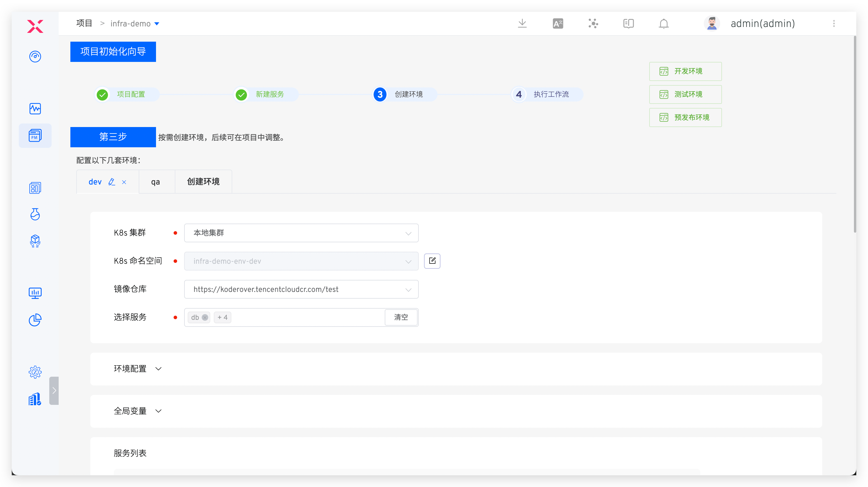Select the 创建环境 tab
This screenshot has width=868, height=487.
[203, 182]
